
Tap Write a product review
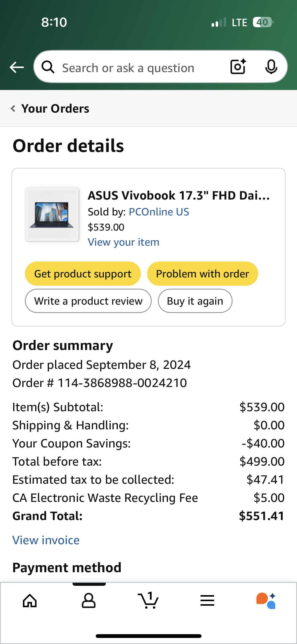tap(88, 301)
